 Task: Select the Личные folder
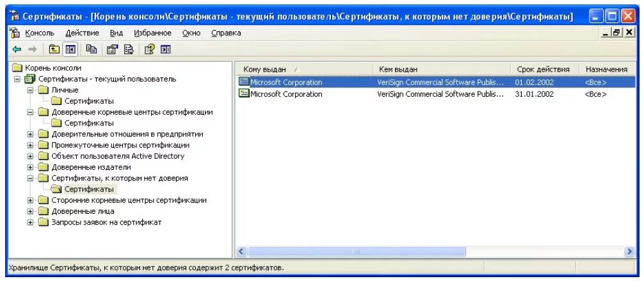pyautogui.click(x=65, y=90)
